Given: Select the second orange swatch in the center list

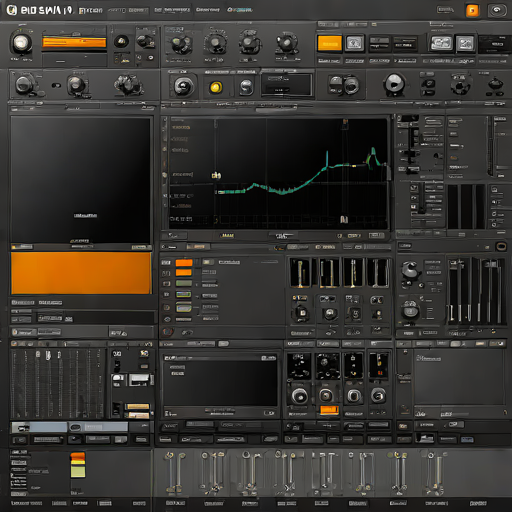Looking at the screenshot, I should pos(184,273).
